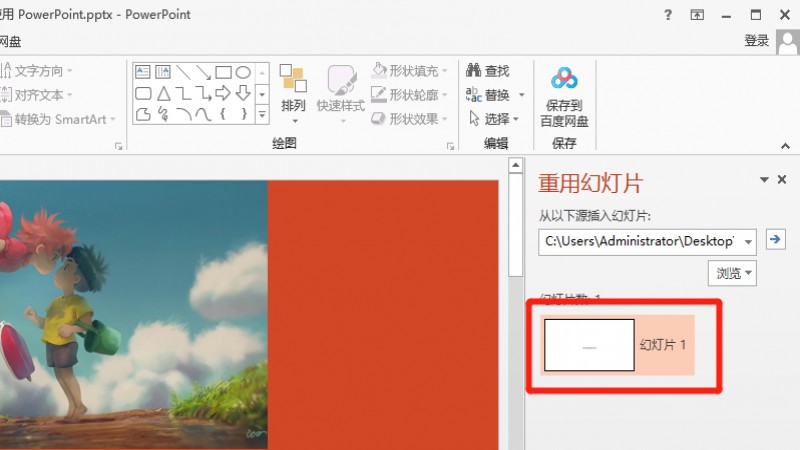Select the vertical text box shape
Screen dimensions: 800x450
pos(163,72)
